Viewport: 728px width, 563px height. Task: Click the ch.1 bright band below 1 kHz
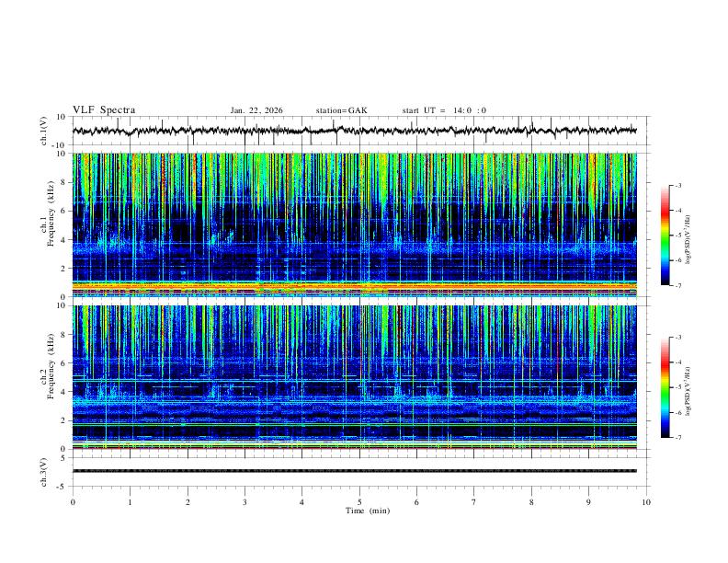pyautogui.click(x=355, y=286)
